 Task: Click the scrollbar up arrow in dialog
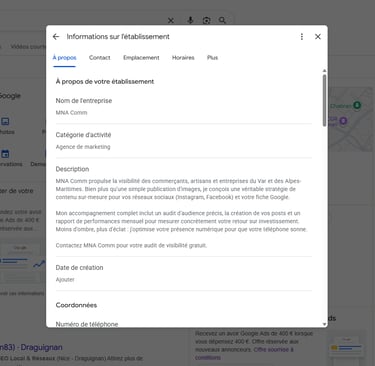pos(324,71)
